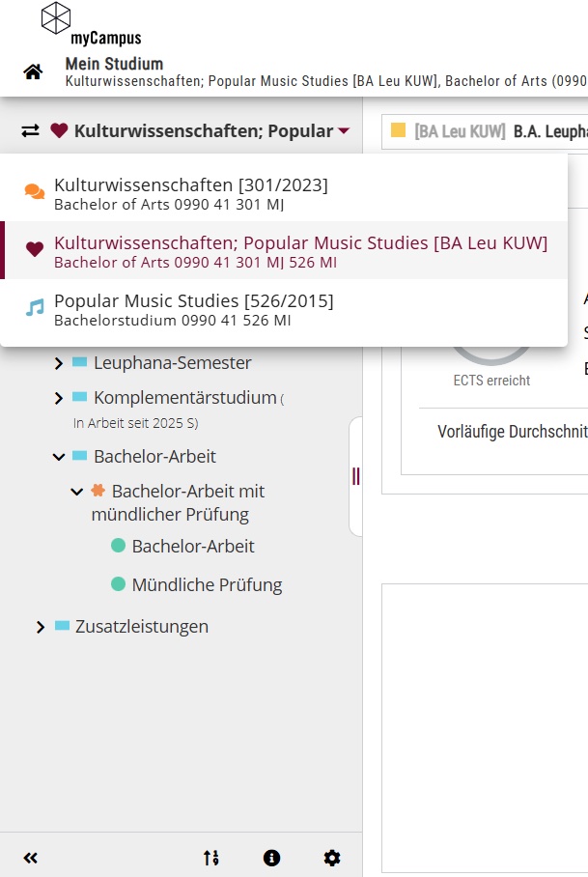The image size is (588, 877).
Task: Click the sort arrows icon in the sidebar footer
Action: [210, 858]
